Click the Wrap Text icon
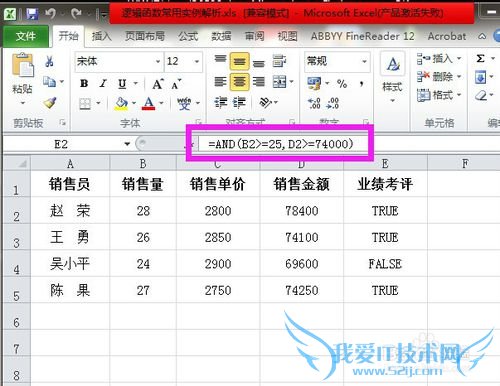The image size is (500, 386). tap(279, 61)
